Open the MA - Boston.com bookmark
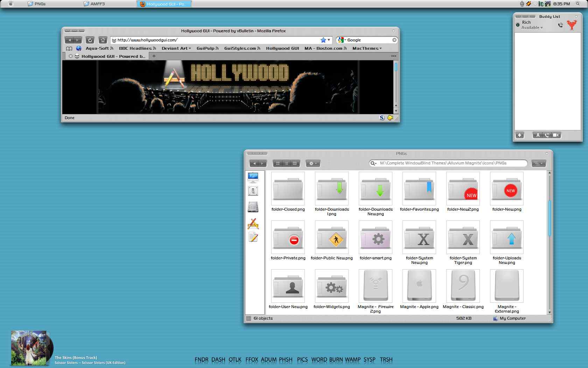Viewport: 588px width, 368px height. [325, 48]
